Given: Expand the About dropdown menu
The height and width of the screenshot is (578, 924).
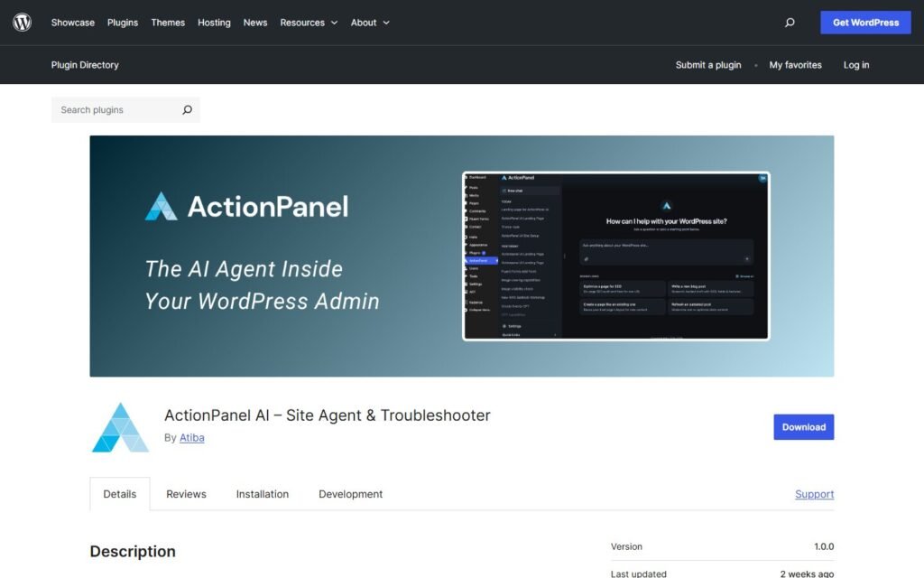Looking at the screenshot, I should coord(370,23).
